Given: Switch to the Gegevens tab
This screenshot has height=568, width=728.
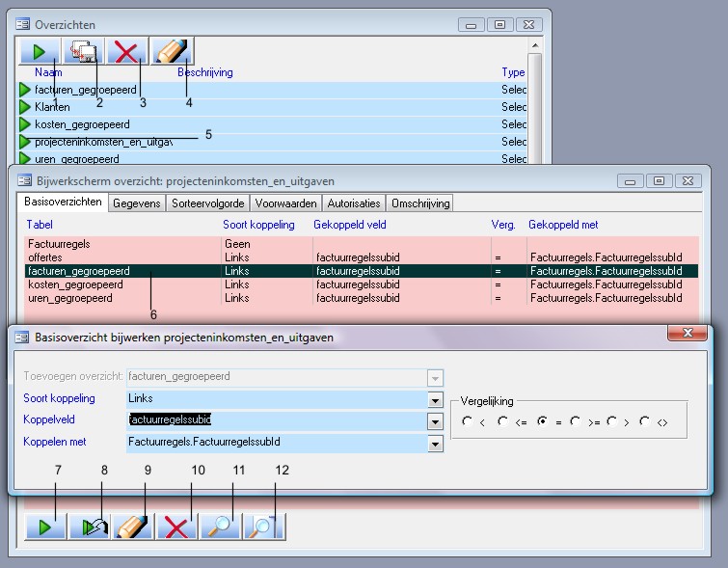Looking at the screenshot, I should coord(137,203).
